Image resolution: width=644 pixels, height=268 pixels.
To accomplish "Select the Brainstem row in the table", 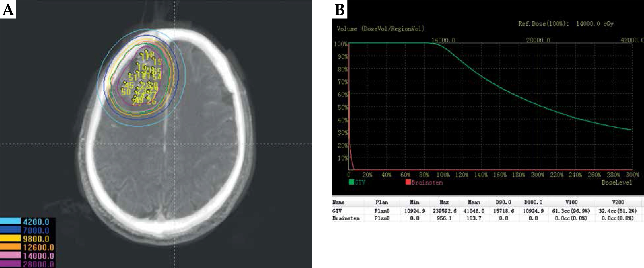I will tap(346, 218).
